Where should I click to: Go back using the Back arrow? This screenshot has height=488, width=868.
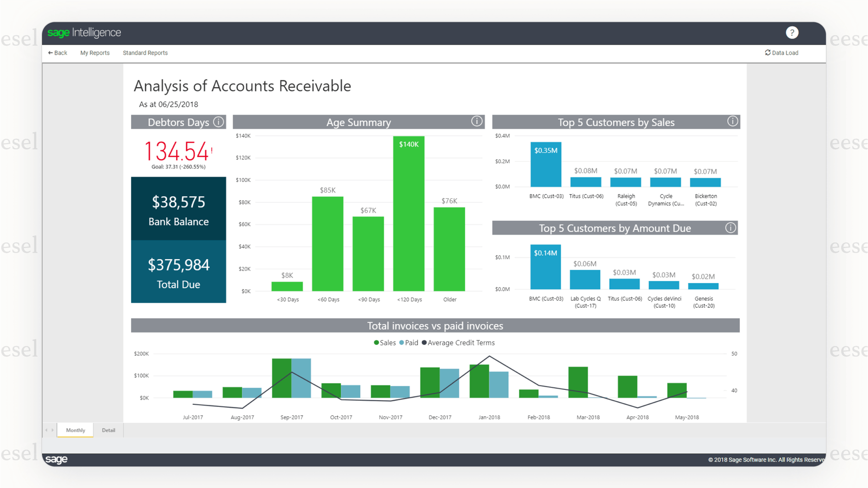tap(57, 53)
